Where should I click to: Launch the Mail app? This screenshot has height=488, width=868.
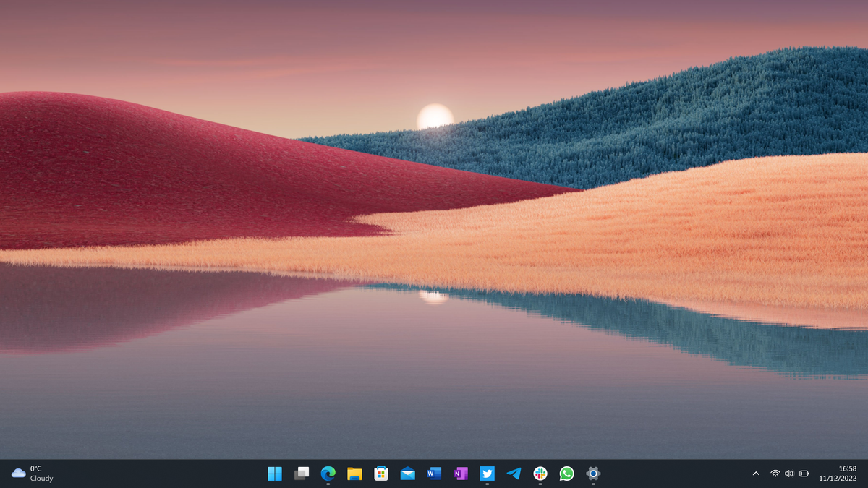[407, 474]
